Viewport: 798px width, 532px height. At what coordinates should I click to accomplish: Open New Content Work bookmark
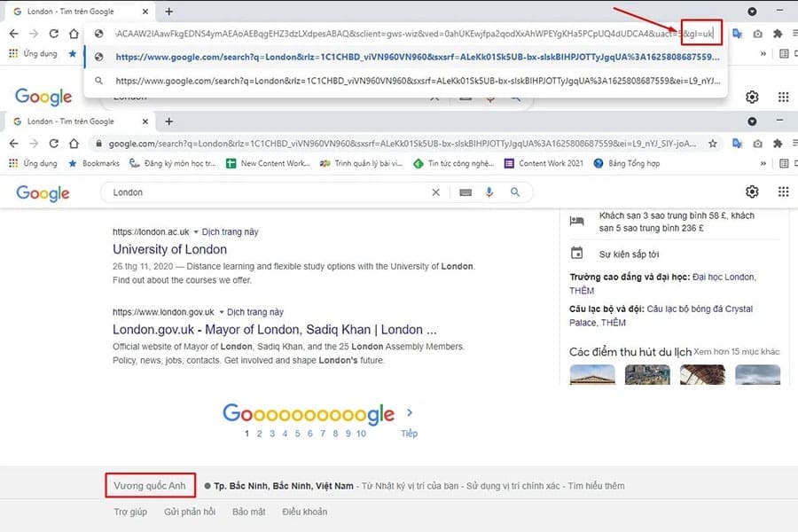pos(268,163)
